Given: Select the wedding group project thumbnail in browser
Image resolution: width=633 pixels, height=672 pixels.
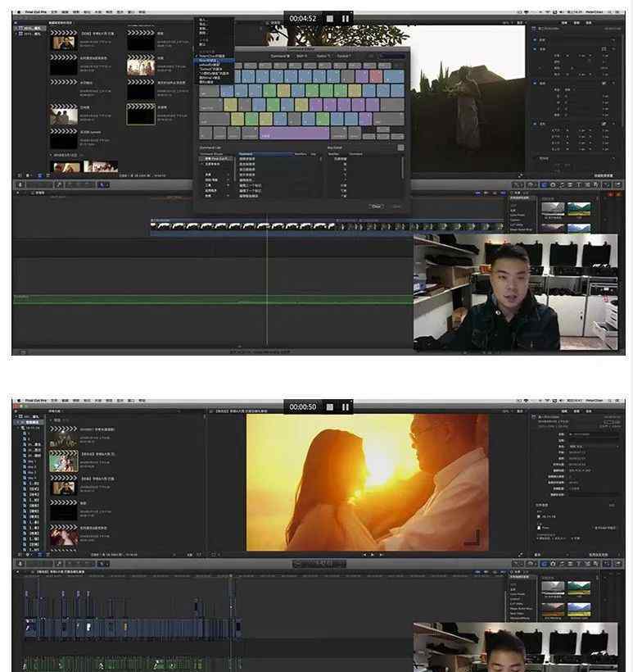Looking at the screenshot, I should click(141, 65).
